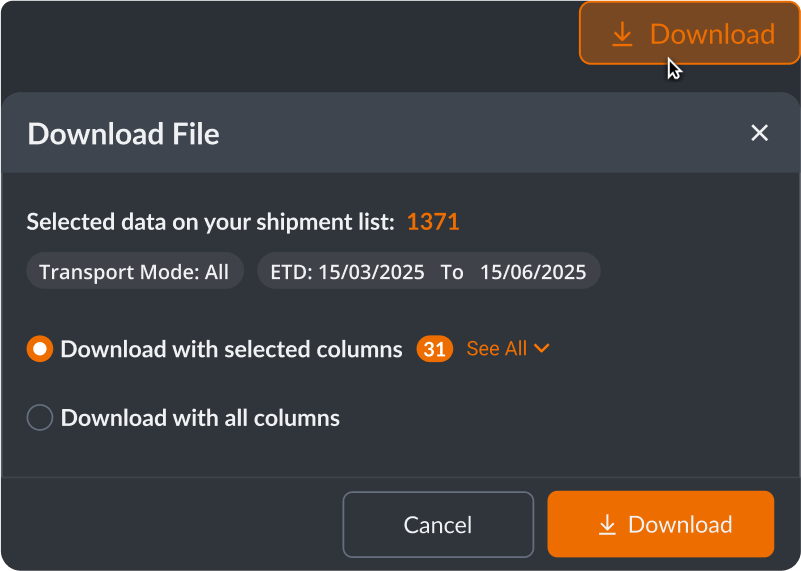Choose the 'Download with all columns' radio button
This screenshot has width=801, height=571.
pos(40,418)
